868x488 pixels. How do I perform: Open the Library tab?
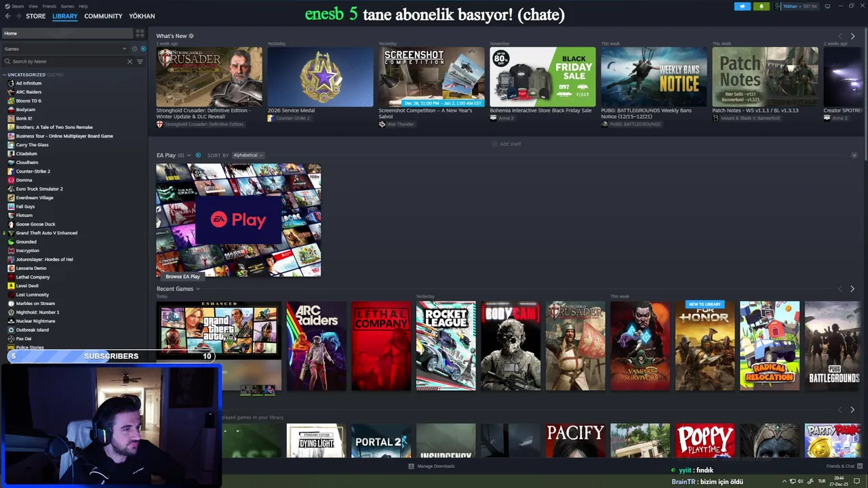click(65, 16)
